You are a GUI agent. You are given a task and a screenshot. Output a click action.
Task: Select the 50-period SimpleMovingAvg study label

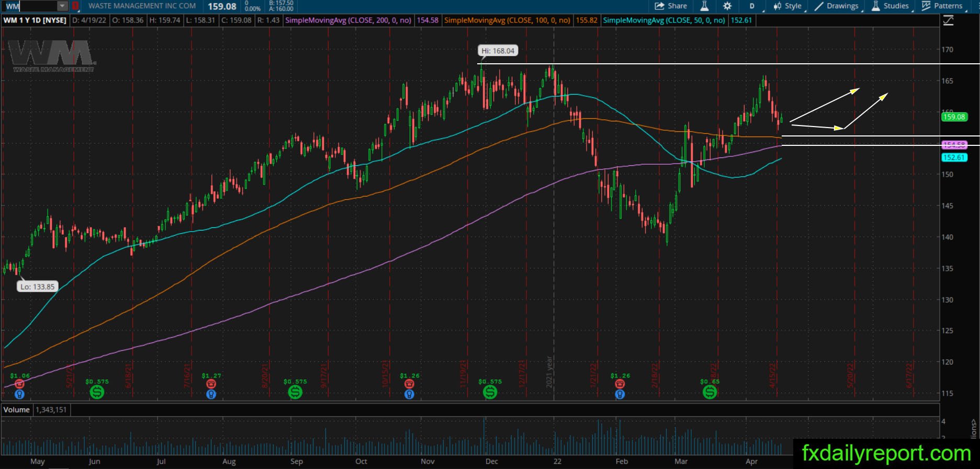pyautogui.click(x=664, y=20)
